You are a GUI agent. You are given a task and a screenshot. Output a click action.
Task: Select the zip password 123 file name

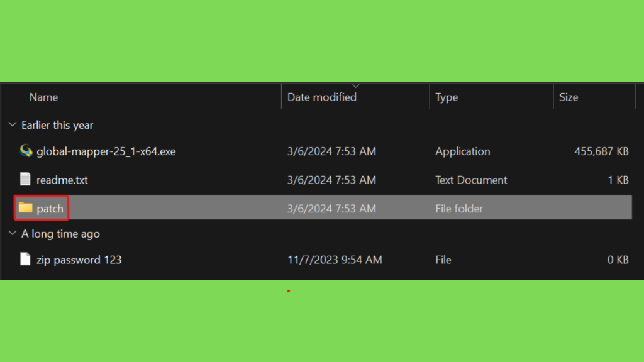click(79, 260)
